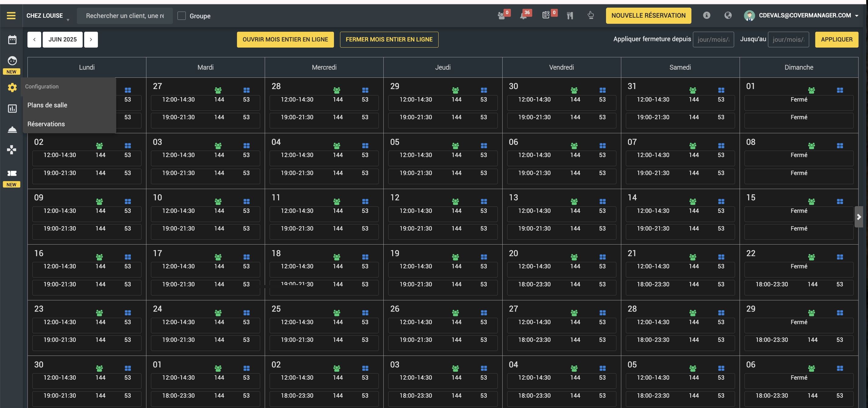Image resolution: width=868 pixels, height=408 pixels.
Task: Open the Configuration gear icon
Action: (12, 88)
